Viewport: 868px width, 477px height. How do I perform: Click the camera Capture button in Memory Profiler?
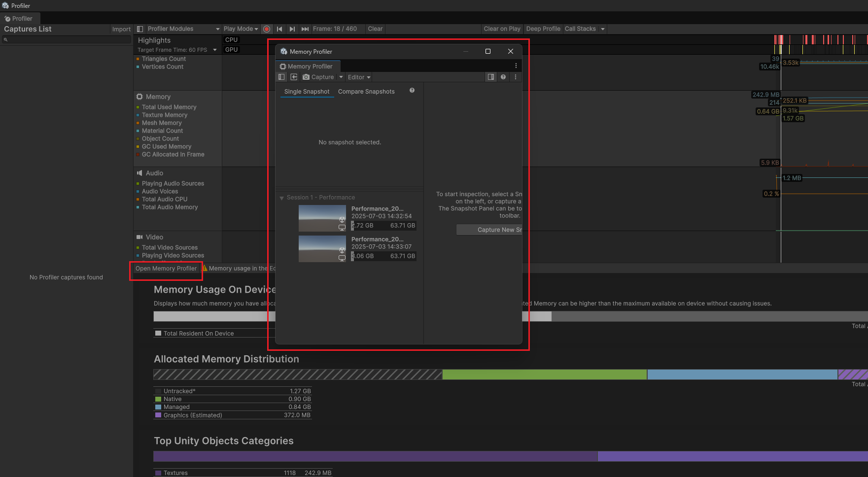point(318,77)
